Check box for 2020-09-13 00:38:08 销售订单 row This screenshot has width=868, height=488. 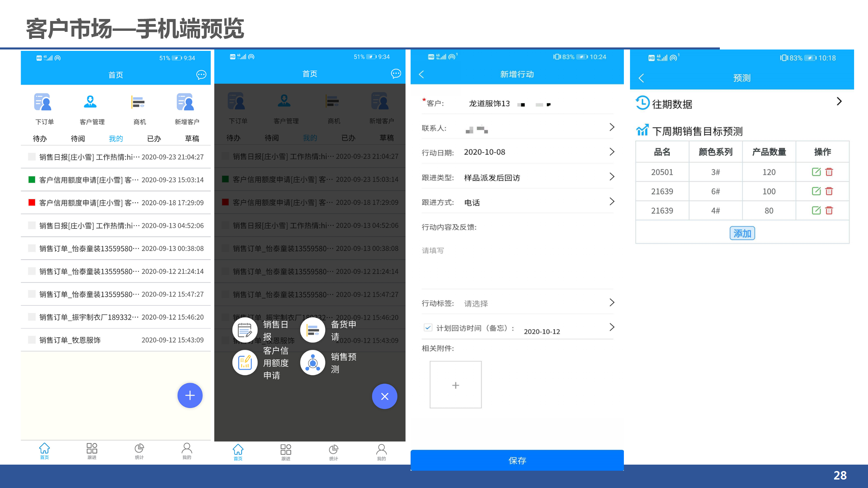(32, 248)
